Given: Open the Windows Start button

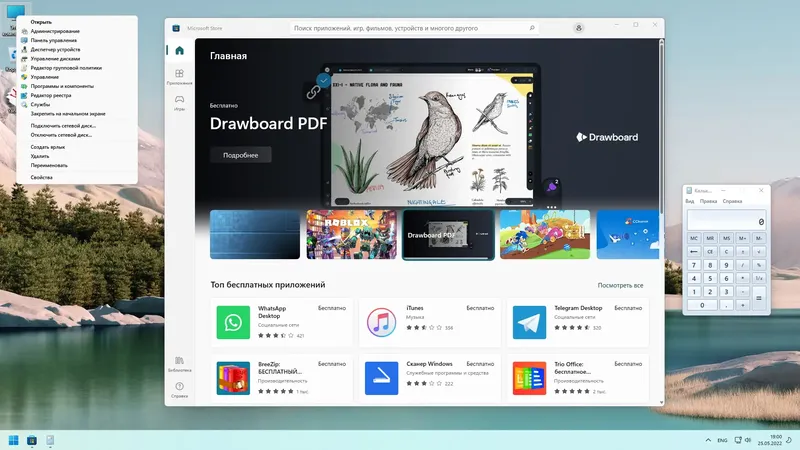Looking at the screenshot, I should [14, 440].
